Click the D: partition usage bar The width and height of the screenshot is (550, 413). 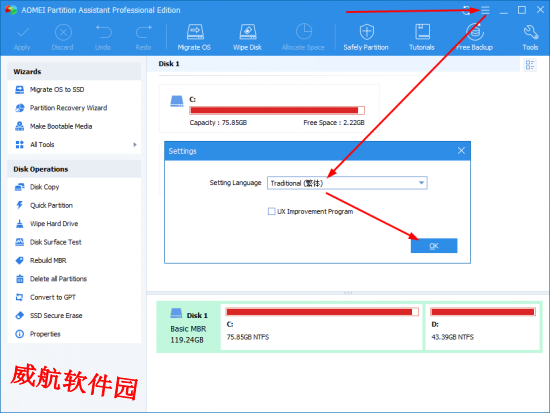483,312
